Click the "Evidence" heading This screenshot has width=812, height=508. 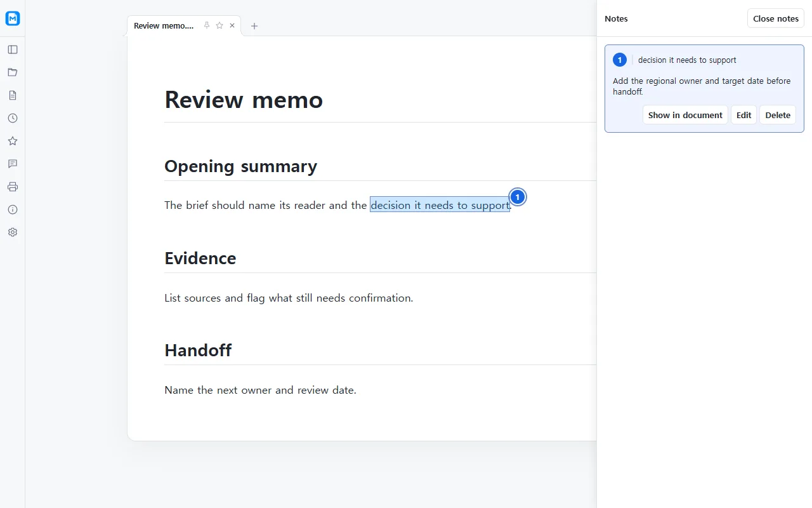pyautogui.click(x=200, y=258)
